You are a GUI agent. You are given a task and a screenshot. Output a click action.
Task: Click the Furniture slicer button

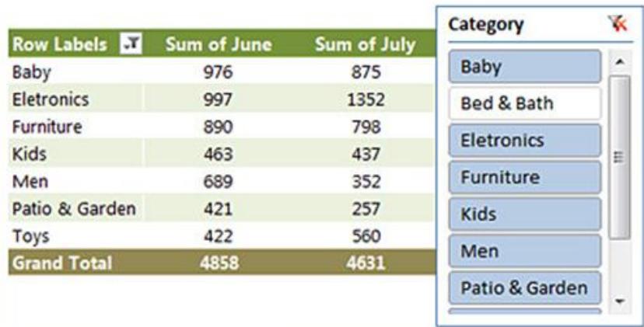tap(525, 177)
